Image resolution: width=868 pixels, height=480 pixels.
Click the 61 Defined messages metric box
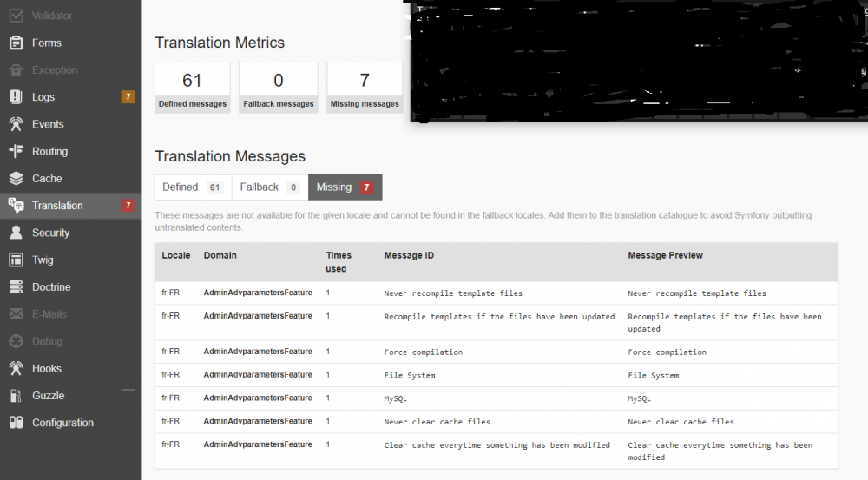click(192, 88)
